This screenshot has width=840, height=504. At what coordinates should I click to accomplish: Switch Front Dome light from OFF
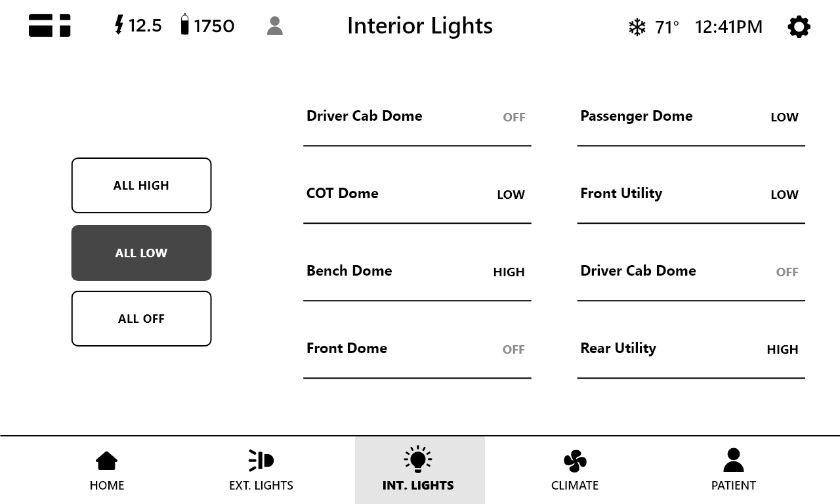pyautogui.click(x=513, y=349)
